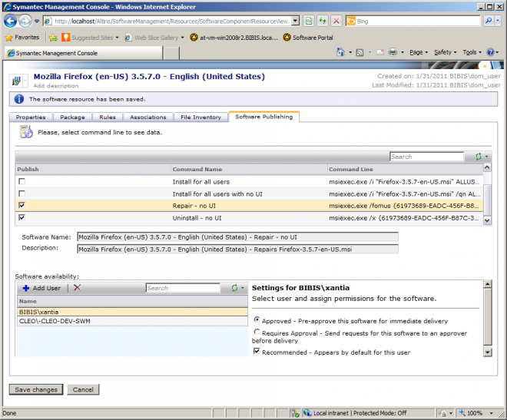Image resolution: width=507 pixels, height=420 pixels.
Task: Open the at-vm-win2008r2.BIBIS favorite
Action: [x=234, y=38]
